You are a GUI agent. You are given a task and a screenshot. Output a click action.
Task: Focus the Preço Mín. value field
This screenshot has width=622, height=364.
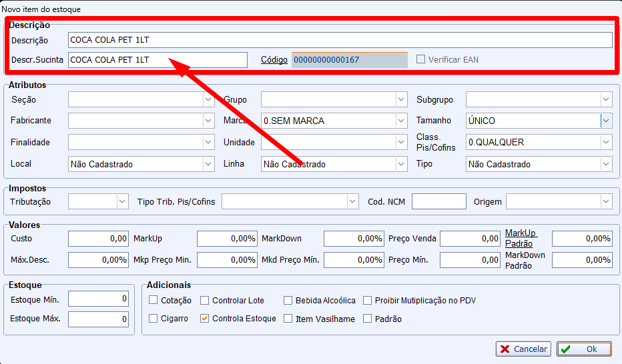coord(470,260)
